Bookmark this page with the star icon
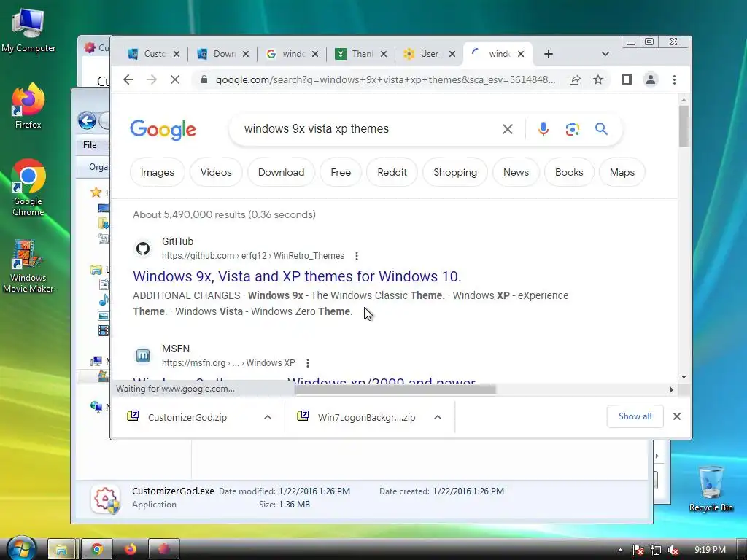This screenshot has height=560, width=747. (x=598, y=79)
